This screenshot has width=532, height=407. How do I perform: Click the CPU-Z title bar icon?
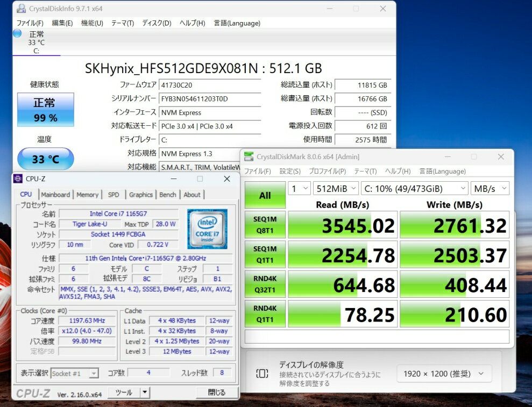tap(18, 179)
